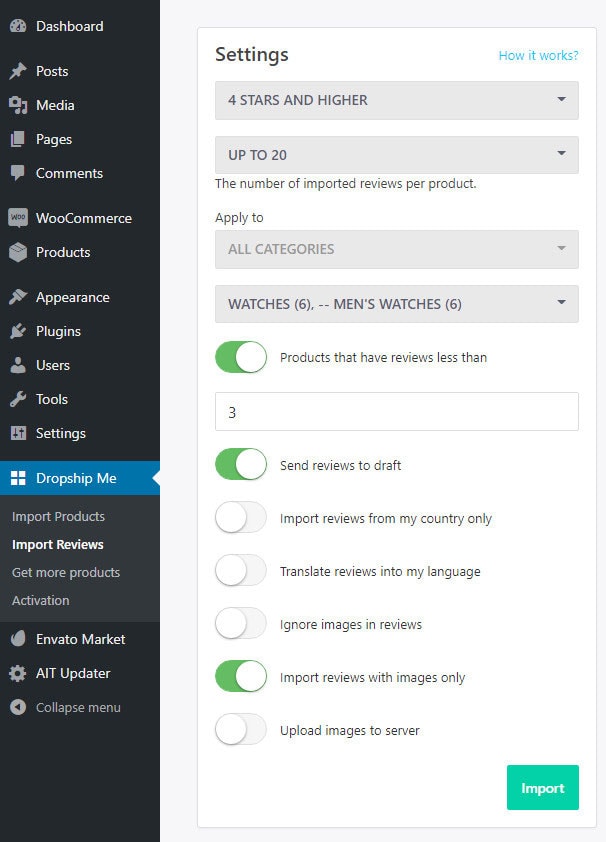
Task: Toggle 'Products that have reviews less than' switch
Action: (x=241, y=357)
